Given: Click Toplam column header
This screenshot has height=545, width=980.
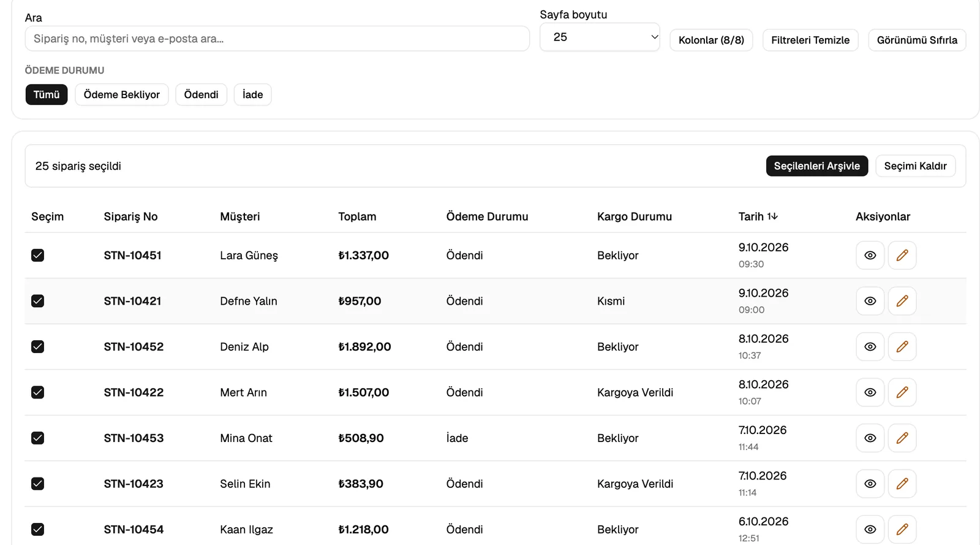Looking at the screenshot, I should click(357, 216).
